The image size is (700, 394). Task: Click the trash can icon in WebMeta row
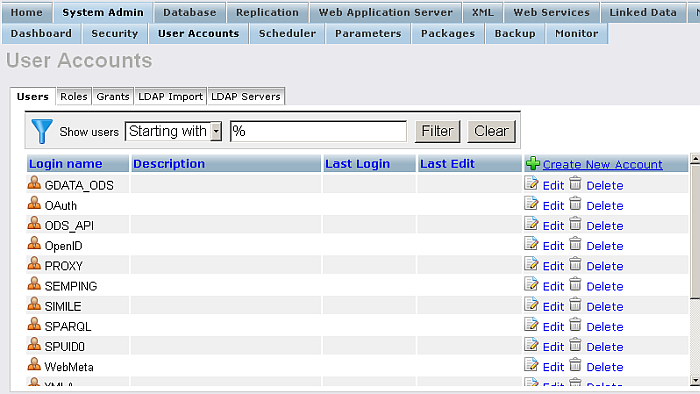coord(575,365)
